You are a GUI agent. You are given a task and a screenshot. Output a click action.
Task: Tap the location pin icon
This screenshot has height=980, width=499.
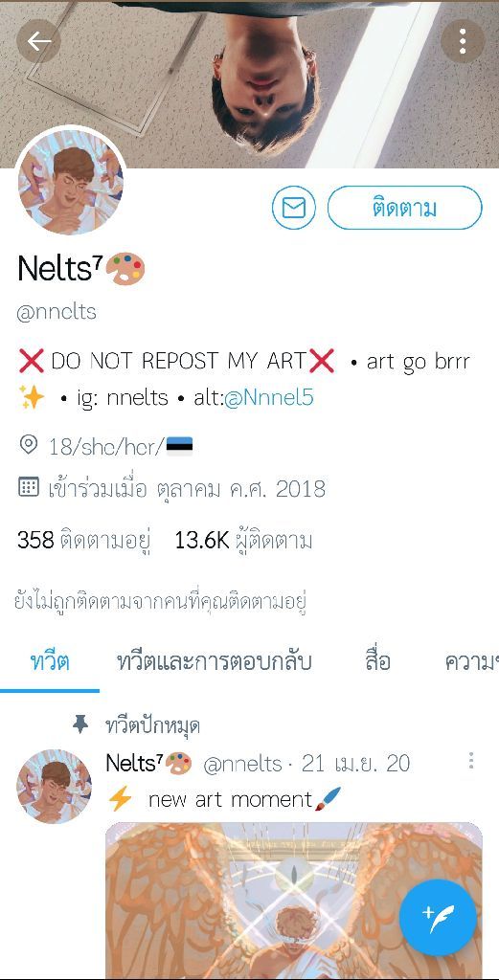click(28, 445)
